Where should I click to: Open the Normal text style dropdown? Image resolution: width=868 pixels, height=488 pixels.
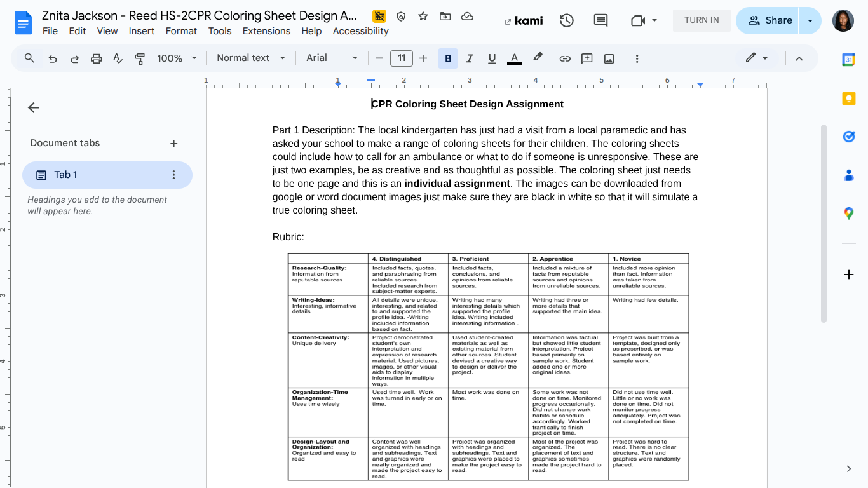(x=251, y=58)
